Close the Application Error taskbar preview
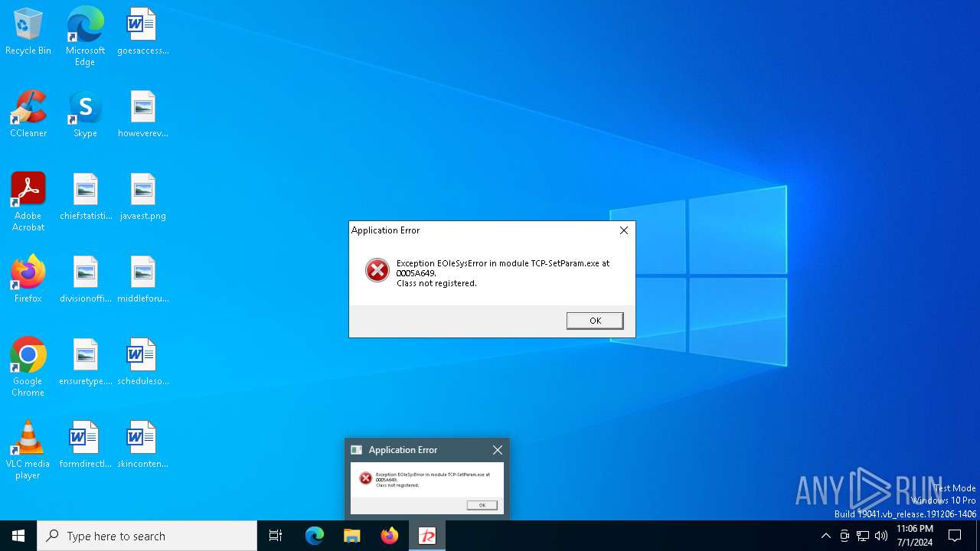This screenshot has width=980, height=551. click(498, 450)
